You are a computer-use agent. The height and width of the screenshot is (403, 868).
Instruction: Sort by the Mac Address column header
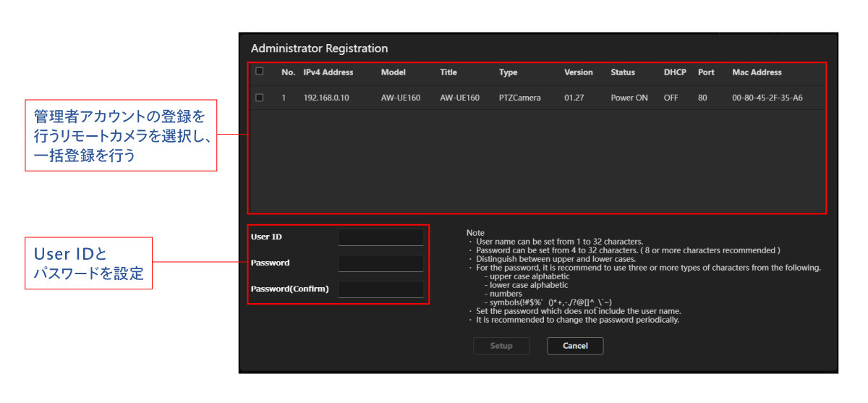coord(757,72)
